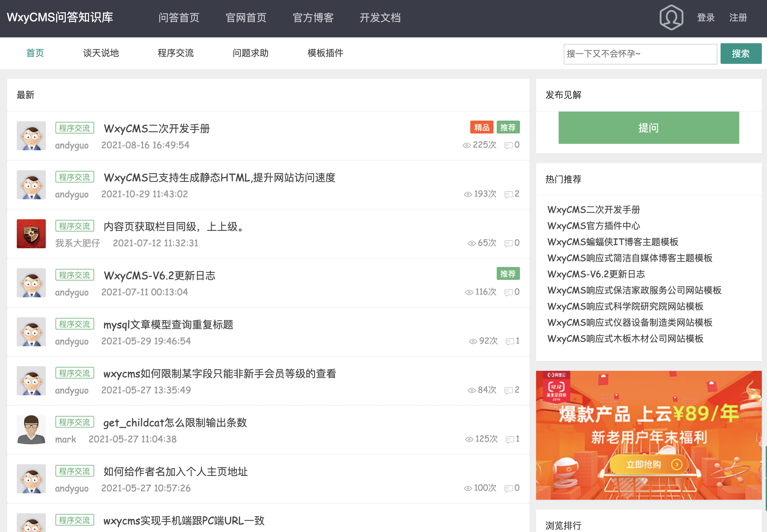Click the 注册 link
Viewport: 767px width, 532px height.
tap(738, 17)
